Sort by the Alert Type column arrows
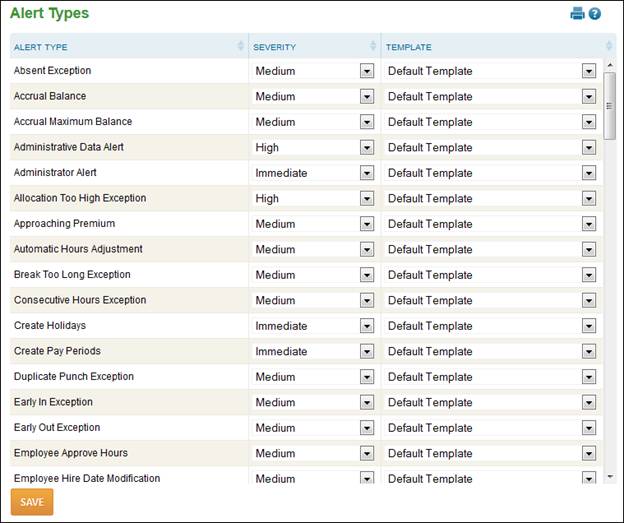The height and width of the screenshot is (523, 624). click(240, 46)
